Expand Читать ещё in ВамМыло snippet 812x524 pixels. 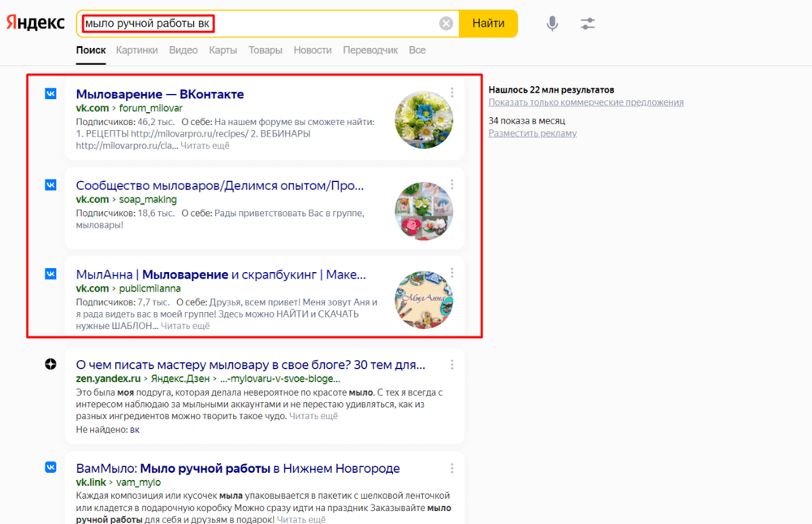pos(301,519)
